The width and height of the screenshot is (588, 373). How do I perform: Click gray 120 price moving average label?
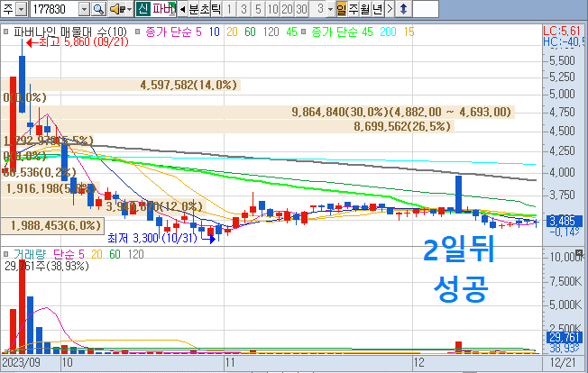(271, 32)
